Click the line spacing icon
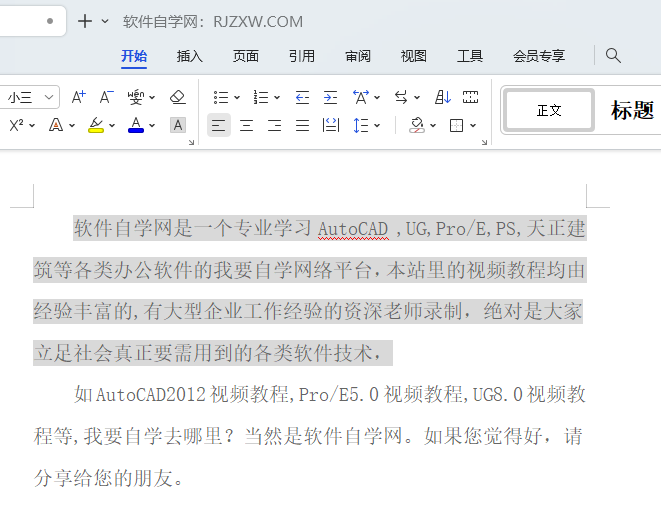661x518 pixels. coord(361,125)
